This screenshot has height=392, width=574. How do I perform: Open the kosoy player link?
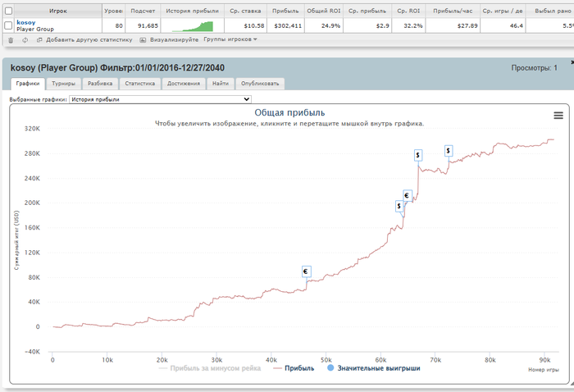pyautogui.click(x=26, y=22)
